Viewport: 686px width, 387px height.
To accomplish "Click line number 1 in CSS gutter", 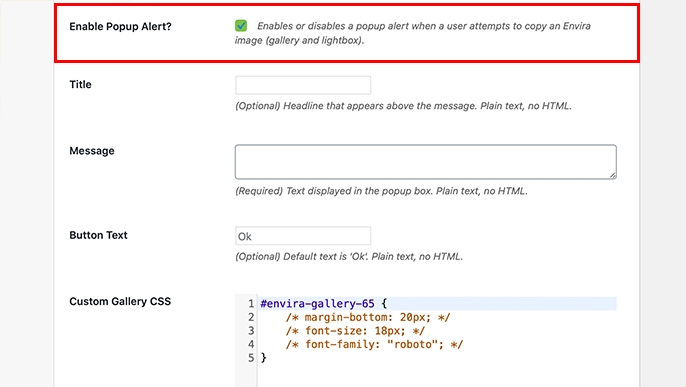I will coord(251,304).
